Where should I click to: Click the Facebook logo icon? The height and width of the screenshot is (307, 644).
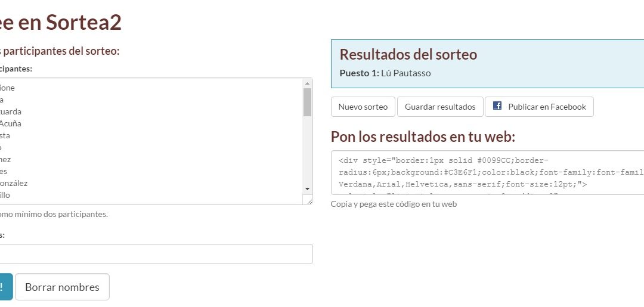pyautogui.click(x=497, y=106)
